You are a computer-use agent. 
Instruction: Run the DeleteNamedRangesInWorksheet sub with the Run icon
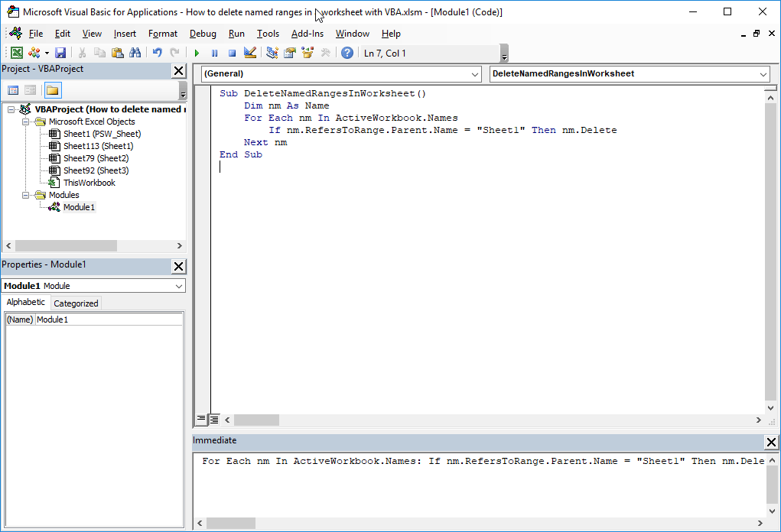point(197,52)
